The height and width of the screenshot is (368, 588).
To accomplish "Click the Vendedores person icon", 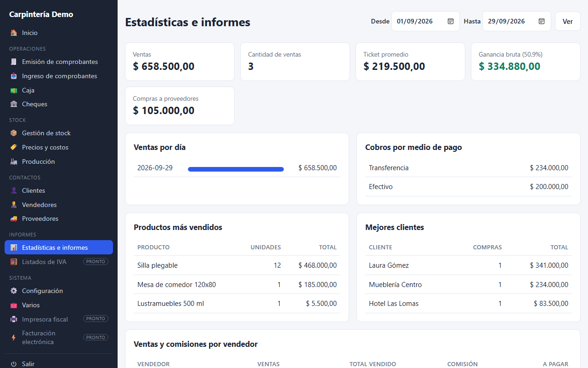I will point(14,205).
